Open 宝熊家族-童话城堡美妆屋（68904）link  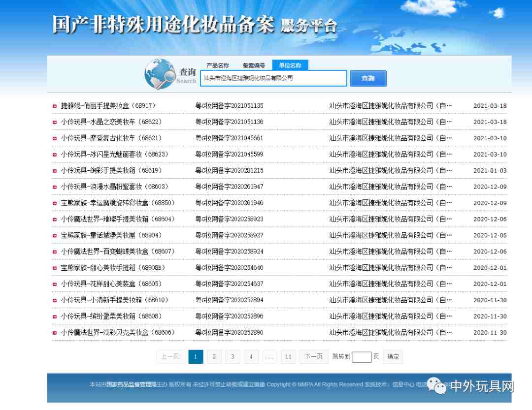coord(112,235)
